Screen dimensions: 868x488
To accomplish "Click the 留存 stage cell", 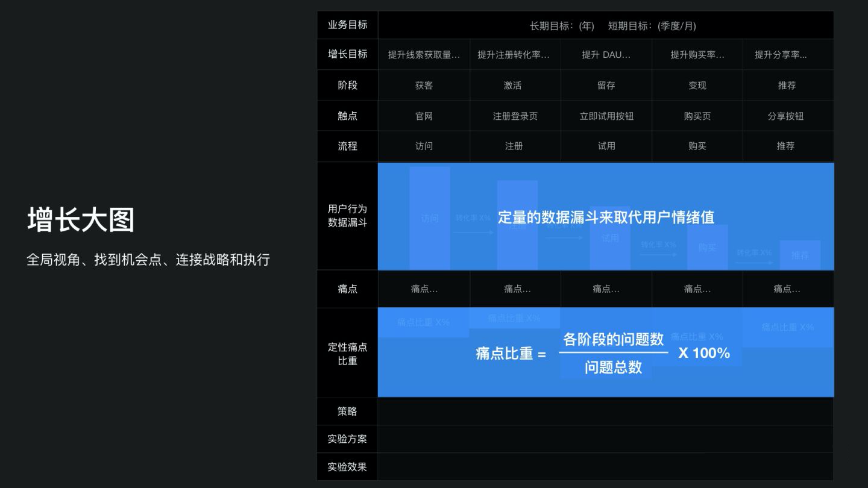I will [606, 85].
